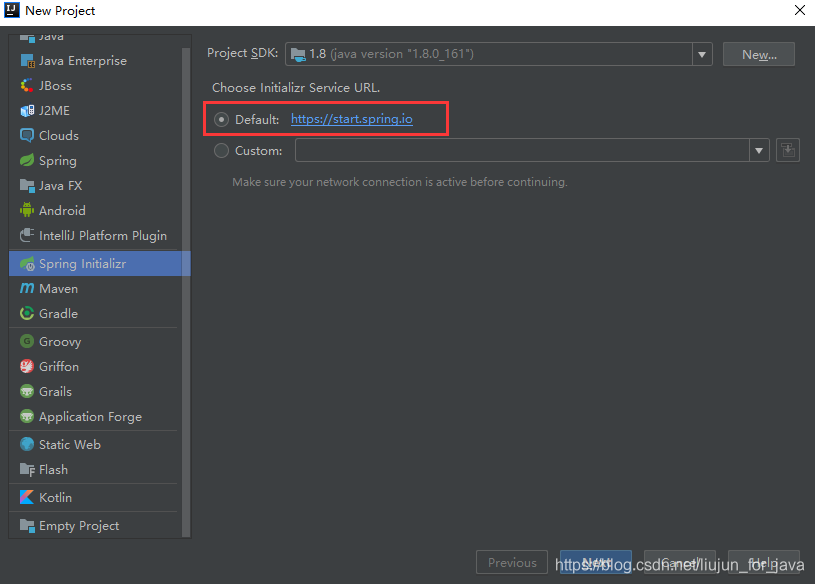Screen dimensions: 815x584
Task: Click the JBoss project type icon
Action: coord(27,86)
